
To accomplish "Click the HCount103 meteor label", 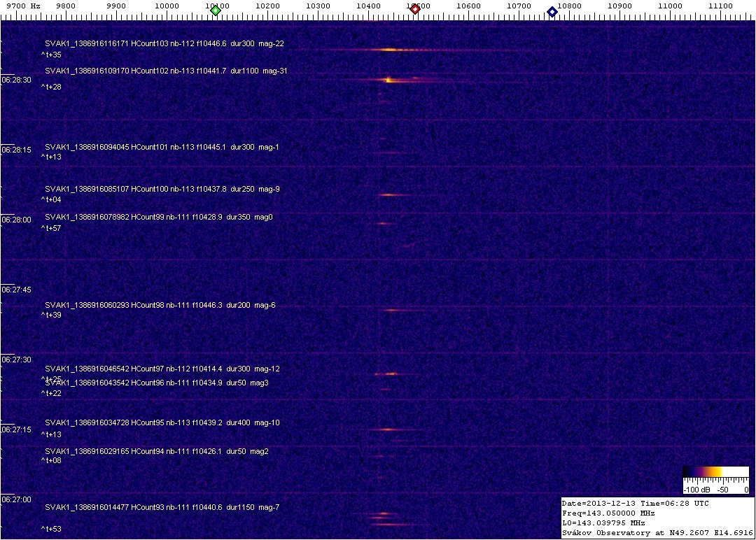I will 164,43.
